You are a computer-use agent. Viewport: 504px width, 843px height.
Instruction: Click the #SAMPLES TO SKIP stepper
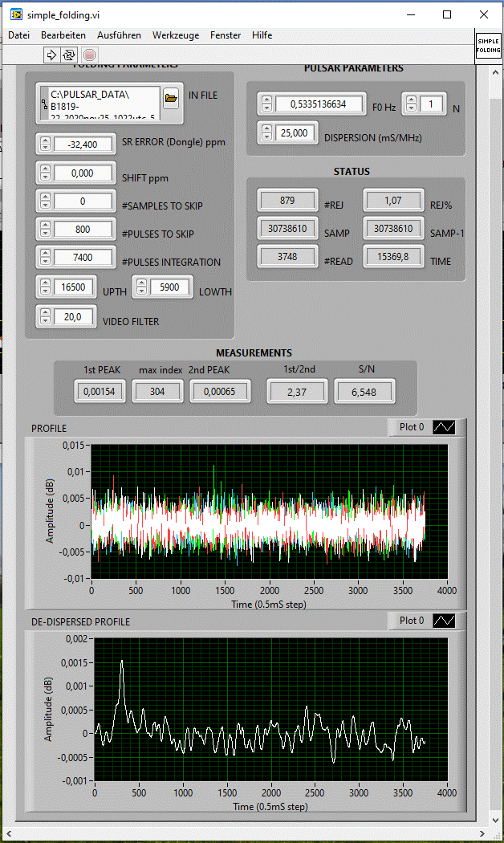pyautogui.click(x=45, y=201)
